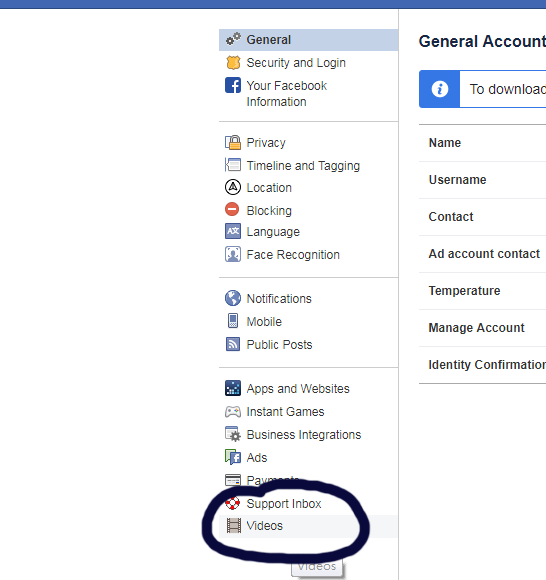Image resolution: width=546 pixels, height=580 pixels.
Task: Click the Ads icon with Facebook logo
Action: click(x=233, y=457)
